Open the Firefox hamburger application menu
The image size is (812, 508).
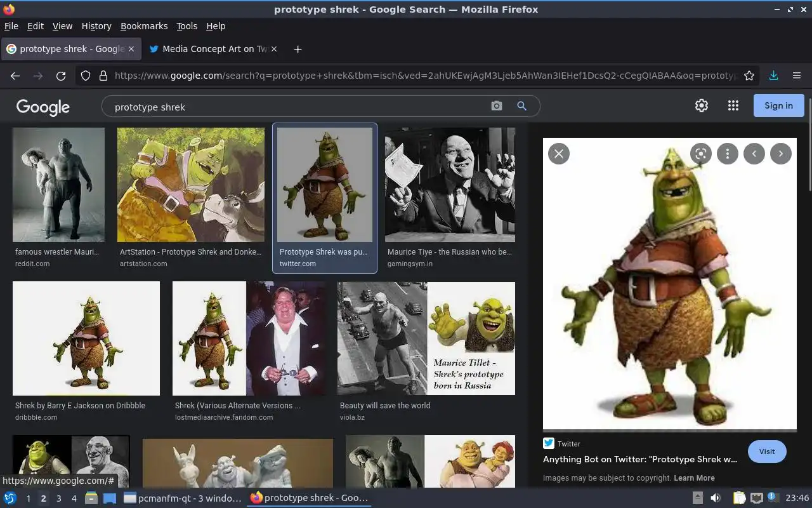[x=797, y=76]
